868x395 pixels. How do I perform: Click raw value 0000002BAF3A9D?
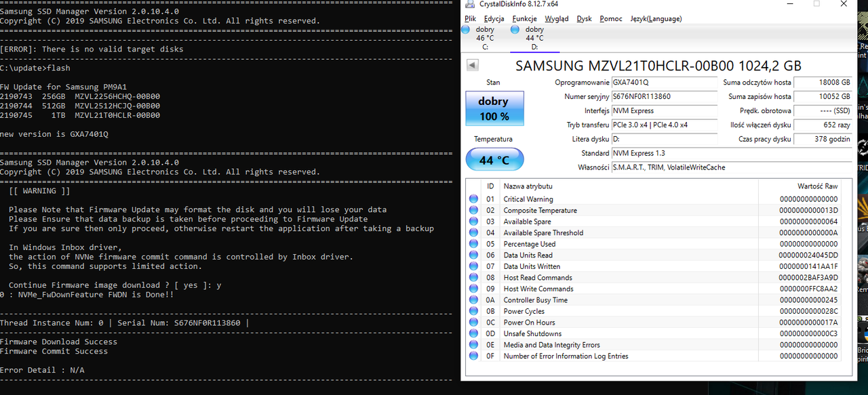[x=808, y=277]
